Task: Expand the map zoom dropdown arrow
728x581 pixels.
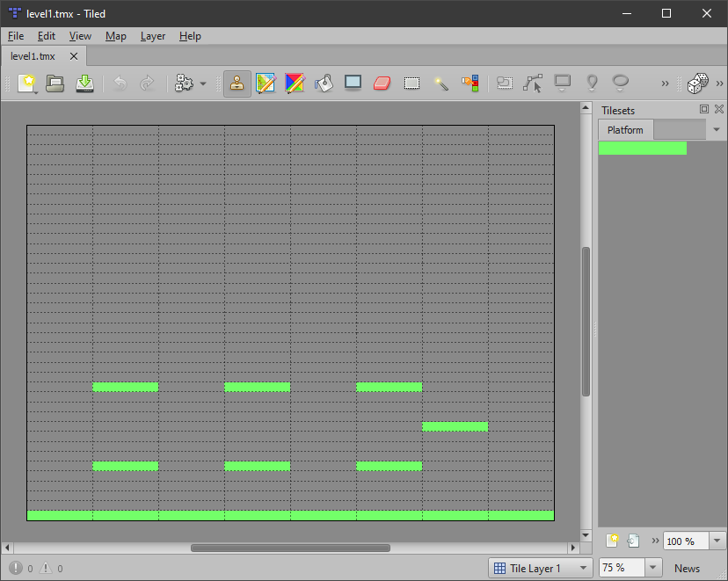Action: (652, 568)
